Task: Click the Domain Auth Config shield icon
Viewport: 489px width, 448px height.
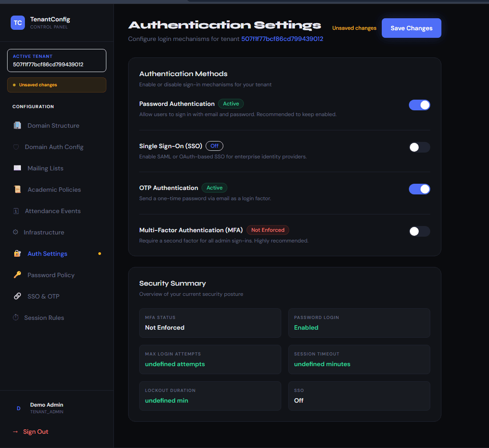Action: coord(16,147)
